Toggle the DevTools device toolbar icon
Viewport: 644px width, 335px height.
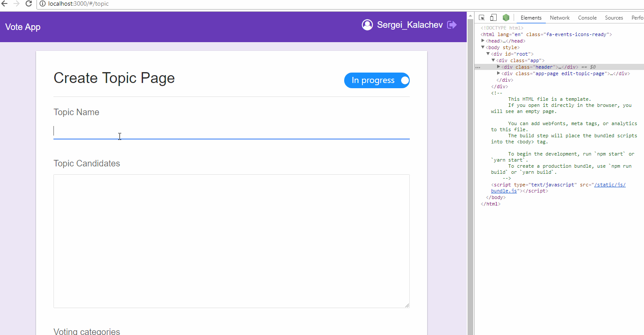[493, 18]
